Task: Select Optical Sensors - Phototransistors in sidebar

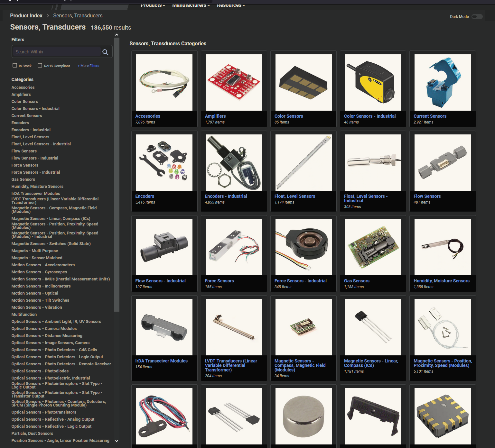Action: tap(44, 412)
